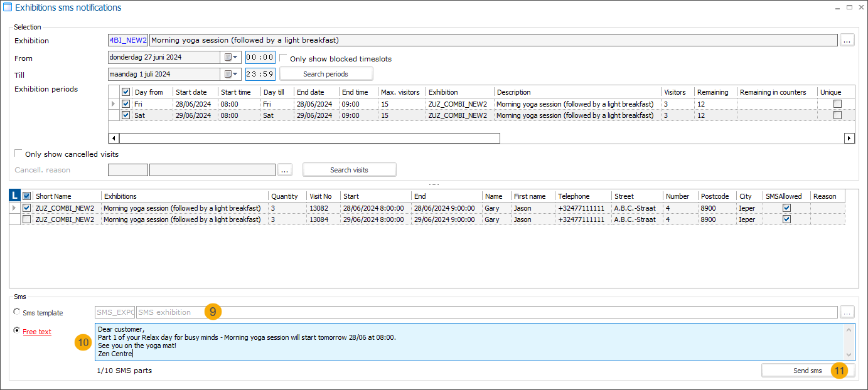Screen dimensions: 868x390
Task: Uncheck the Sat 29/06/2024 period checkbox
Action: [126, 115]
